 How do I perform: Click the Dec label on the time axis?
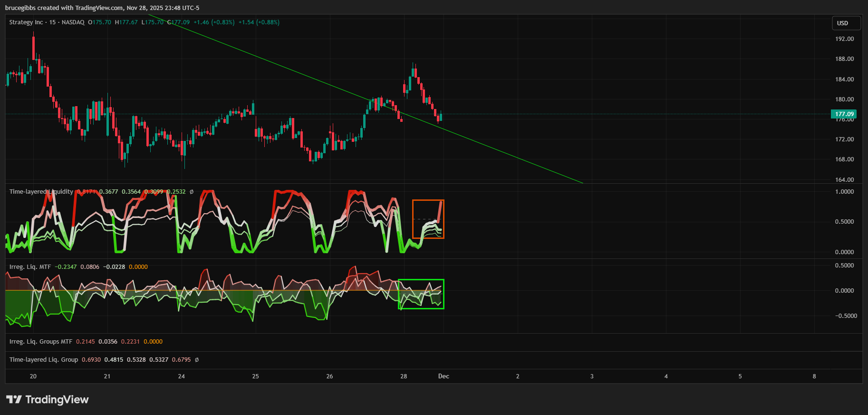tap(444, 376)
